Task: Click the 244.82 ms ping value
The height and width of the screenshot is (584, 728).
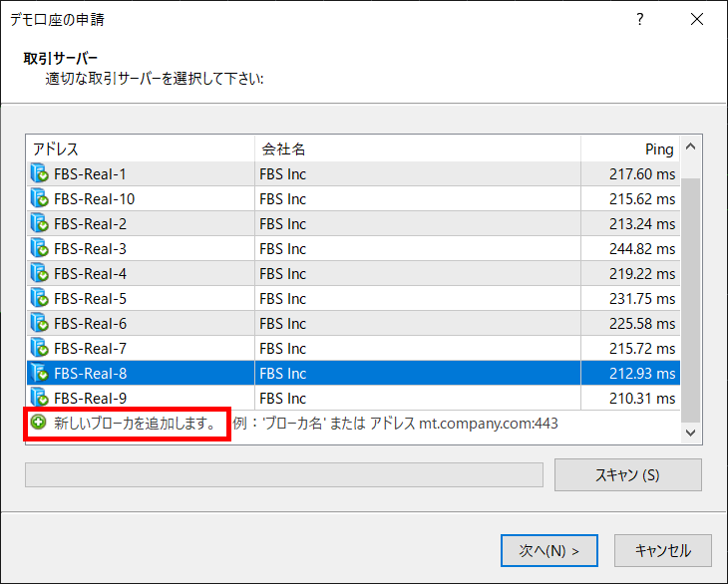Action: [x=642, y=249]
